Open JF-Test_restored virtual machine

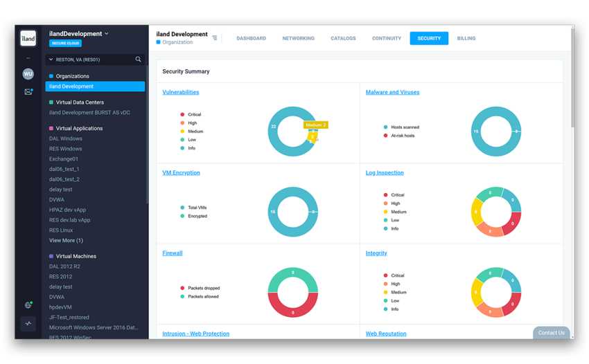[x=69, y=317]
